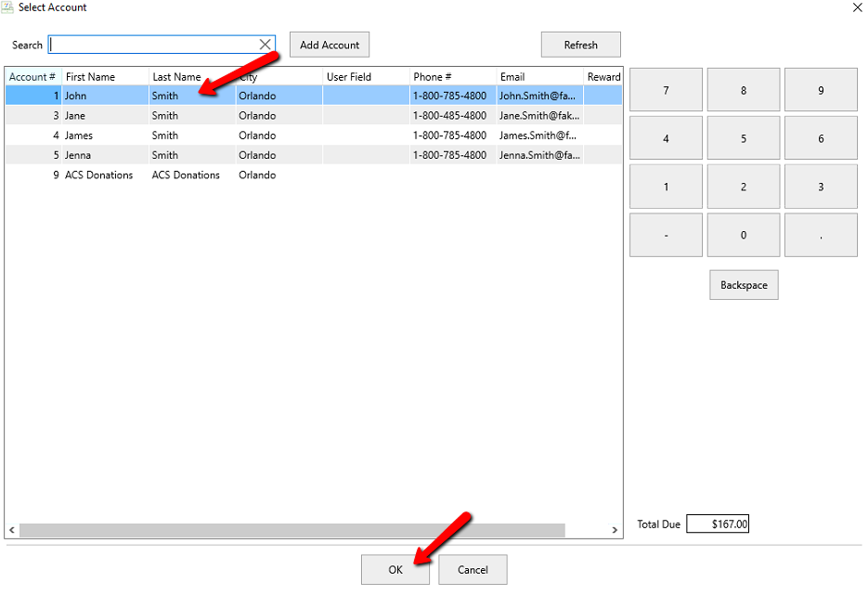Select the Jane Smith account row
The width and height of the screenshot is (868, 595).
pos(314,115)
